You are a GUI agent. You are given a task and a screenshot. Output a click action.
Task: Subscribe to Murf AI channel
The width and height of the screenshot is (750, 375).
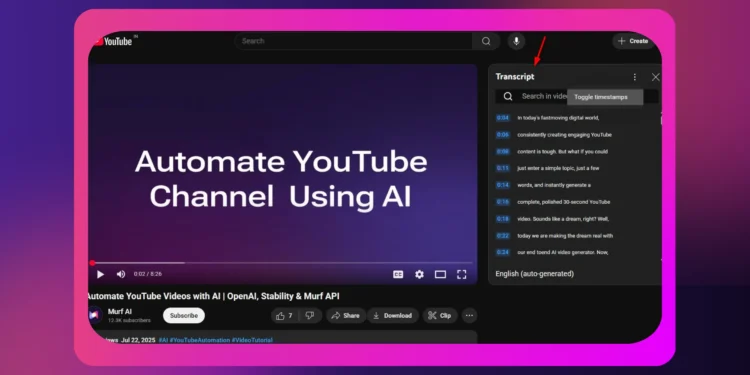pyautogui.click(x=184, y=316)
